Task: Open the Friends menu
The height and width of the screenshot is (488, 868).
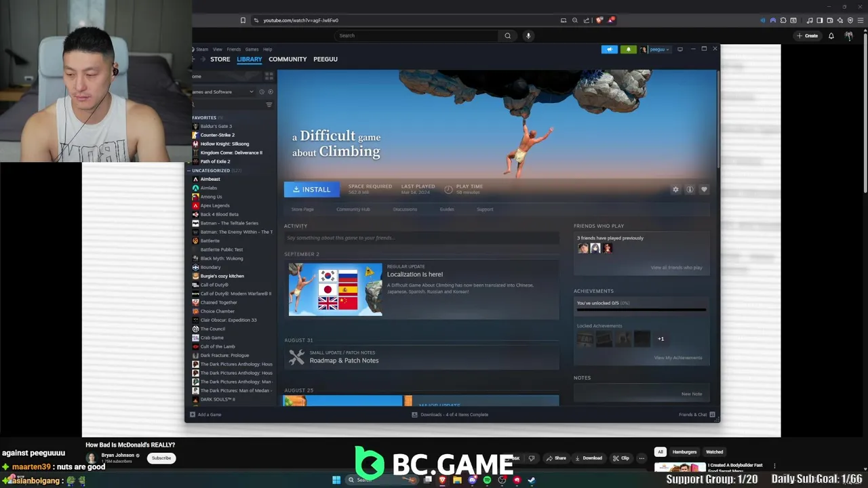Action: click(x=233, y=49)
